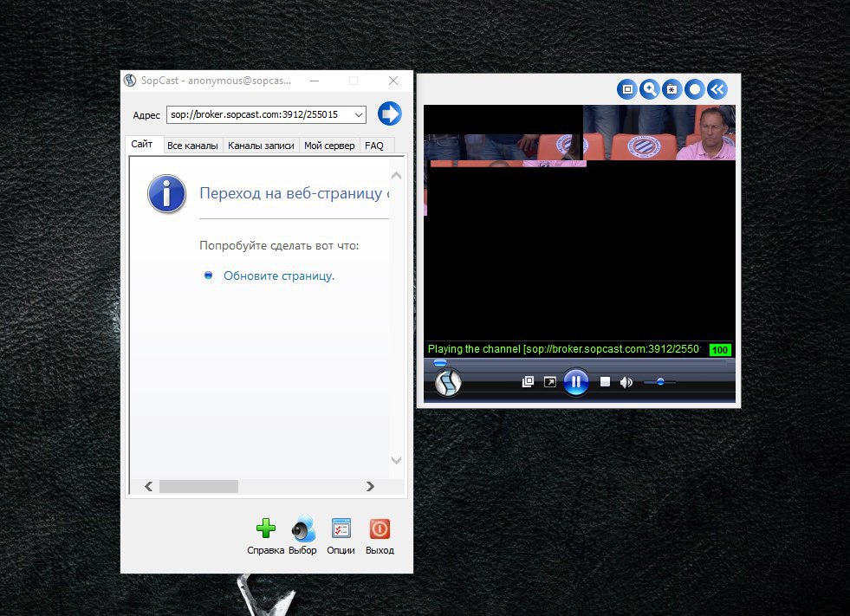This screenshot has height=616, width=850.
Task: Switch to the Мой сервер tab
Action: [x=329, y=146]
